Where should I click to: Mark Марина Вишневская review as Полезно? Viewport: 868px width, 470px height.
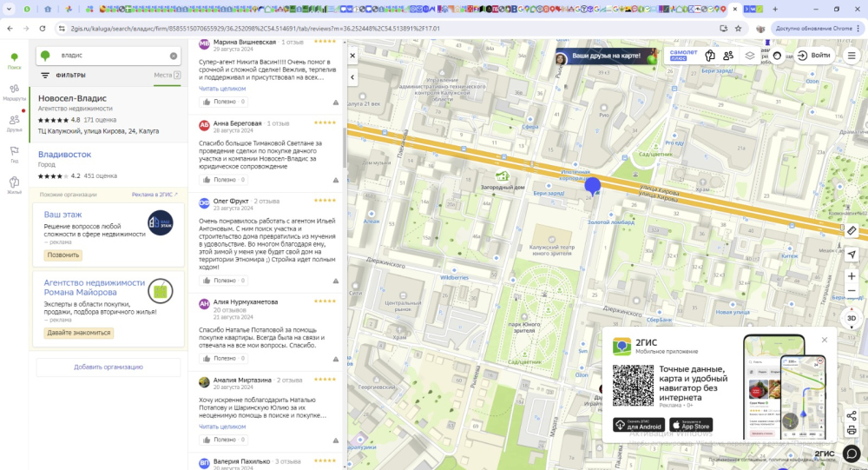(224, 102)
